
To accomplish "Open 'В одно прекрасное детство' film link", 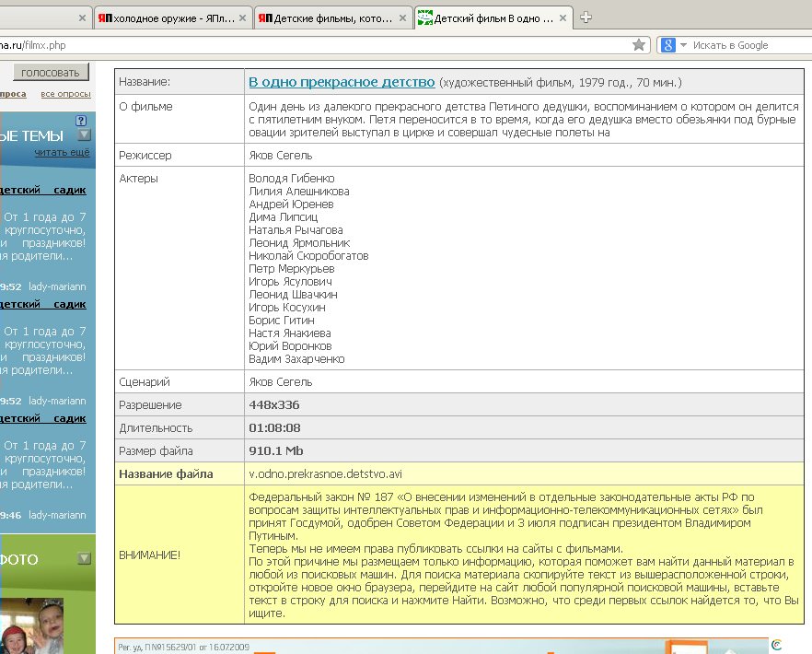I will 341,82.
